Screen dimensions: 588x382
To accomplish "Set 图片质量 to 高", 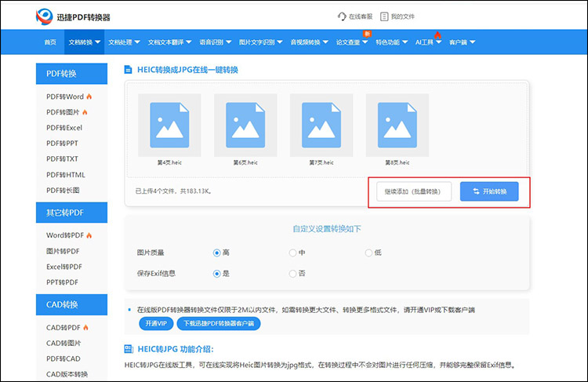I will click(x=216, y=253).
